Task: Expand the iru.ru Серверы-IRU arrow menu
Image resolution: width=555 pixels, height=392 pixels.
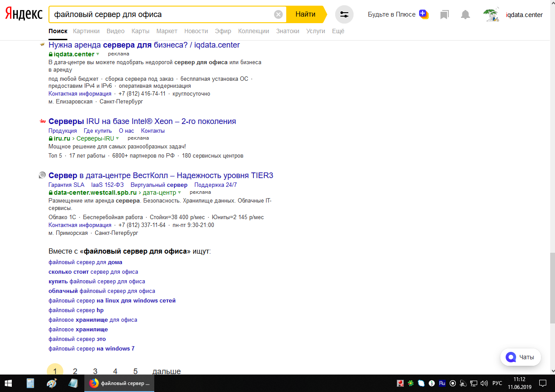Action: pyautogui.click(x=117, y=138)
